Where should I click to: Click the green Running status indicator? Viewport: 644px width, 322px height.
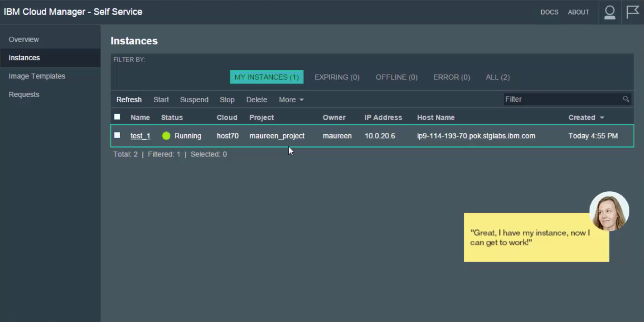[166, 136]
